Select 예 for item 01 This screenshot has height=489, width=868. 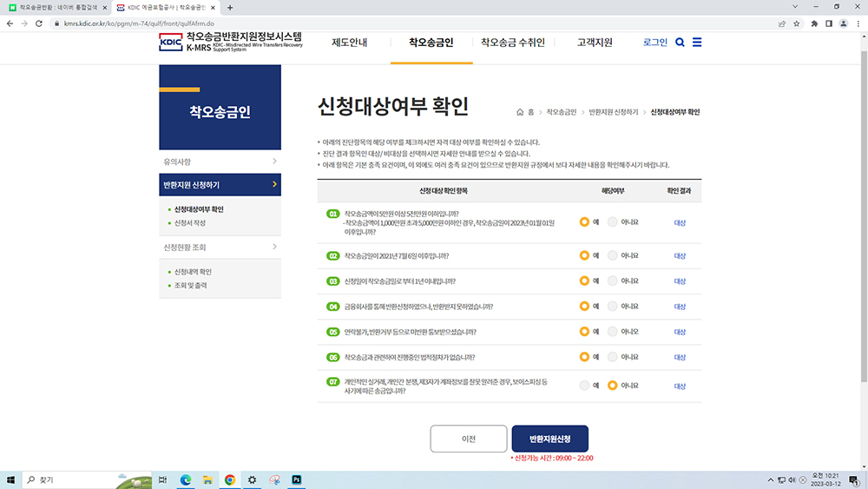point(584,222)
